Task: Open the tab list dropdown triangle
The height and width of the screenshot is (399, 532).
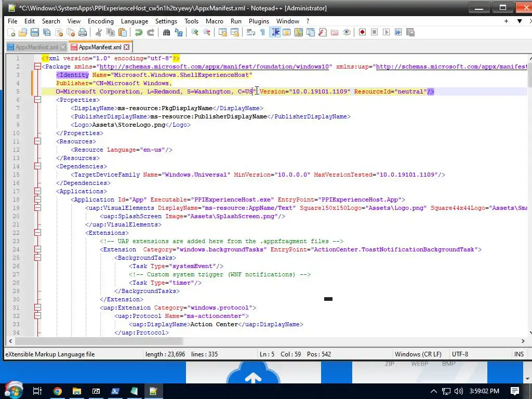Action: [520, 21]
